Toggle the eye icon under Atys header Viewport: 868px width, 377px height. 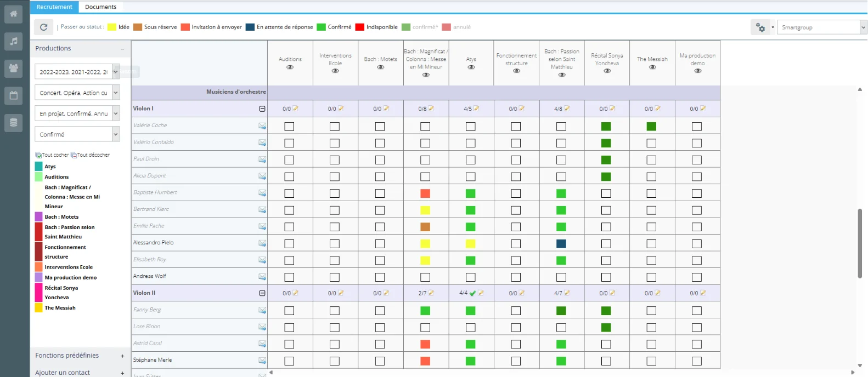click(x=471, y=67)
